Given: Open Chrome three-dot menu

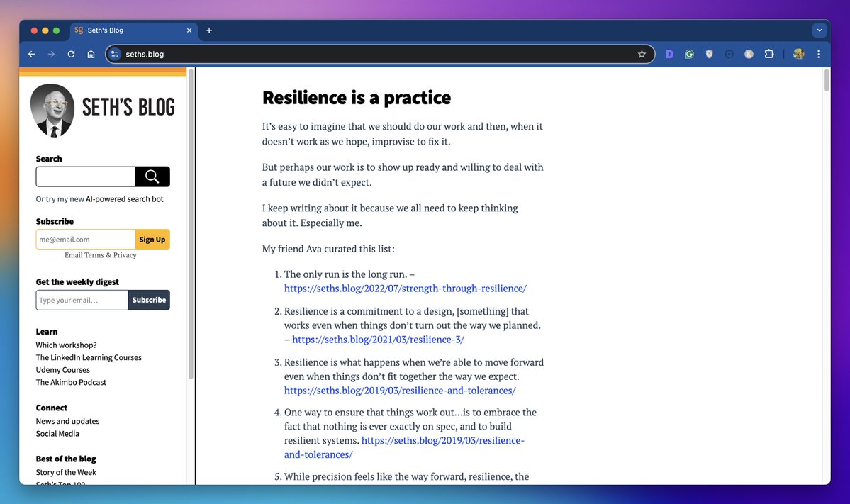Looking at the screenshot, I should pyautogui.click(x=819, y=54).
